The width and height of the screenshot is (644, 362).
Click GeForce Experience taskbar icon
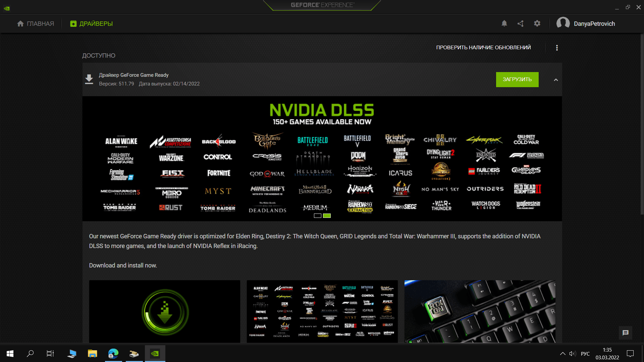[155, 353]
